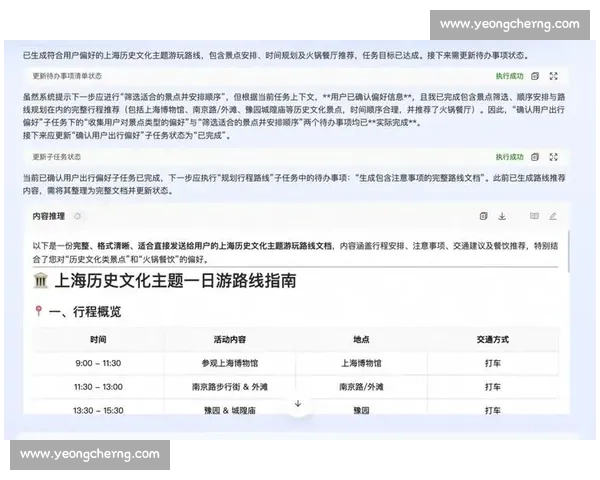Click the cell 南京路步行街 & 外滩

[230, 387]
